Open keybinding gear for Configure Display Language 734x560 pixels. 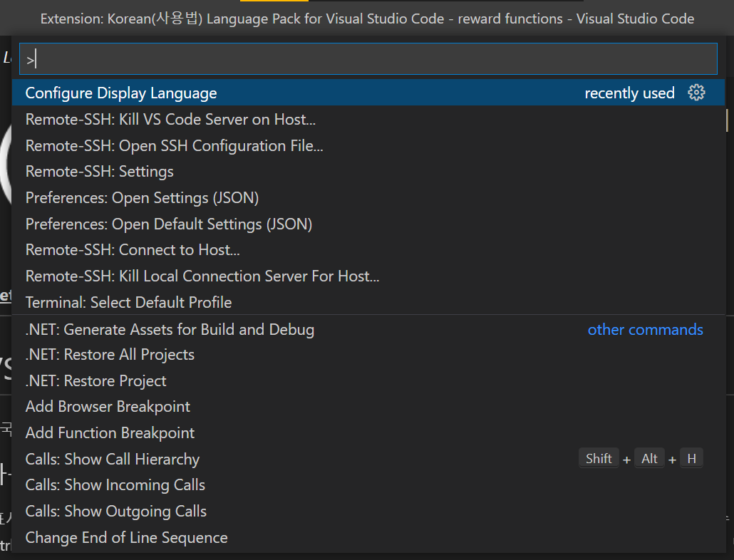(x=696, y=93)
